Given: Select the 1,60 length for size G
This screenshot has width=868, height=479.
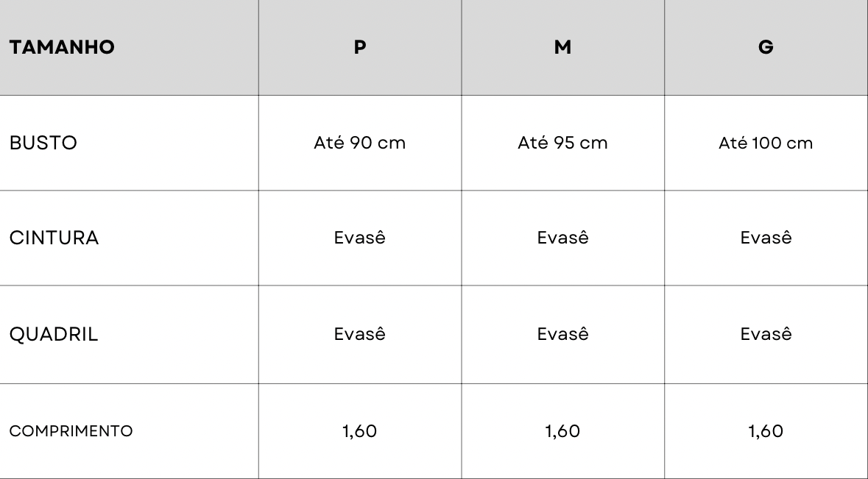Looking at the screenshot, I should [766, 431].
